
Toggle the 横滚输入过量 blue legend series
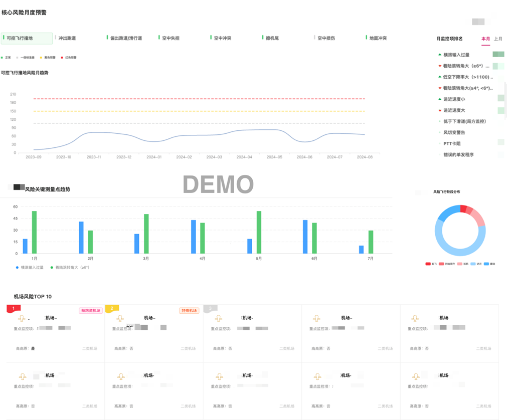[29, 268]
